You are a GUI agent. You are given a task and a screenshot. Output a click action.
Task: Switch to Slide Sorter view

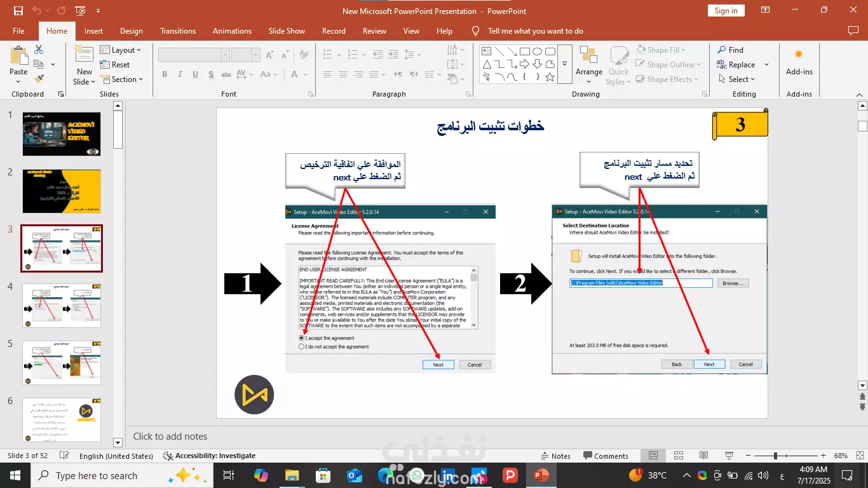tap(678, 456)
